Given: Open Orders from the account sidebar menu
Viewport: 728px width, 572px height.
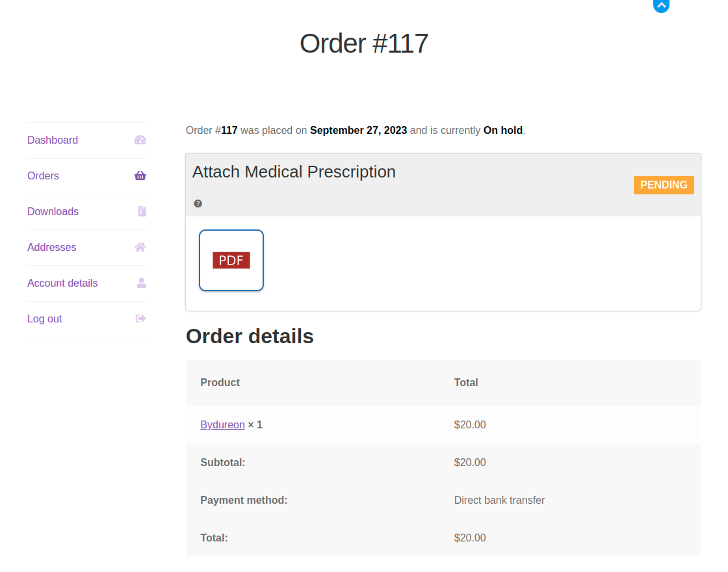Looking at the screenshot, I should [43, 175].
